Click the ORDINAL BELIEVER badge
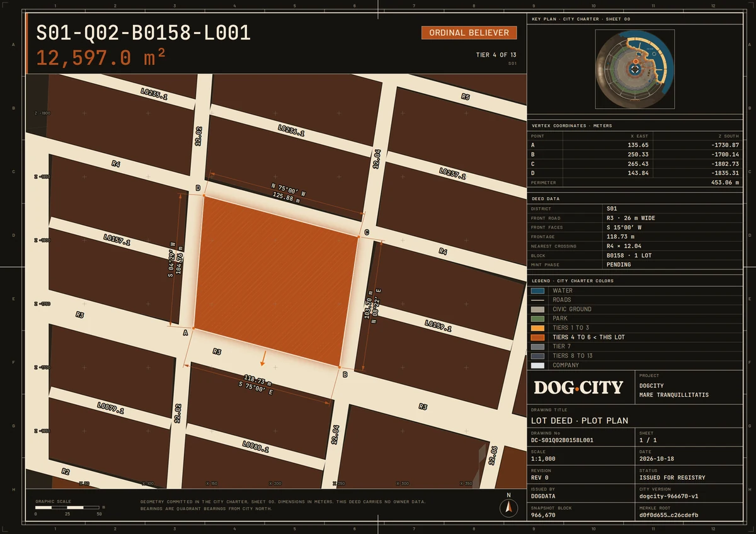Screen dimensions: 756x534 click(469, 33)
